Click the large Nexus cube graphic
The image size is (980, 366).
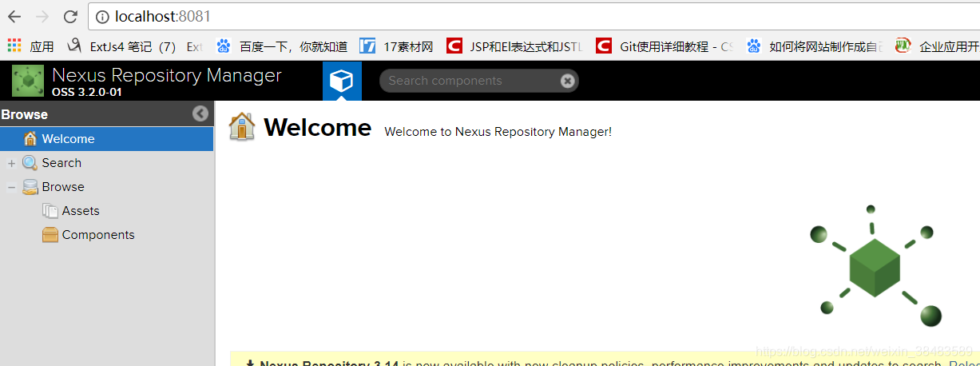[x=876, y=266]
